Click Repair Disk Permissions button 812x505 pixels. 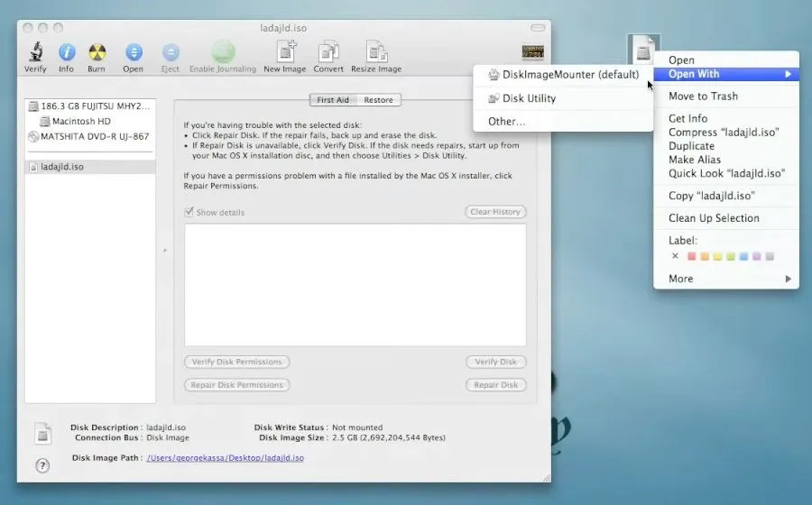(236, 385)
